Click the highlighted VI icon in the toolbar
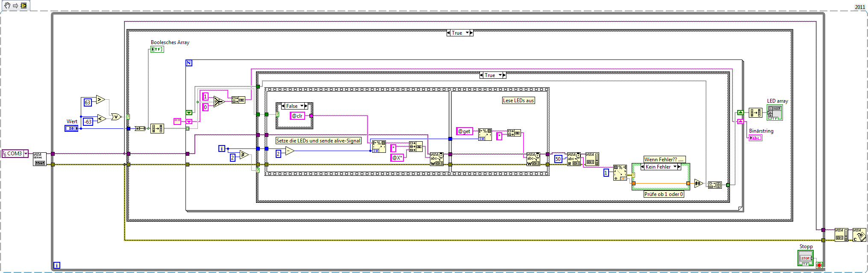The image size is (868, 273). [24, 6]
